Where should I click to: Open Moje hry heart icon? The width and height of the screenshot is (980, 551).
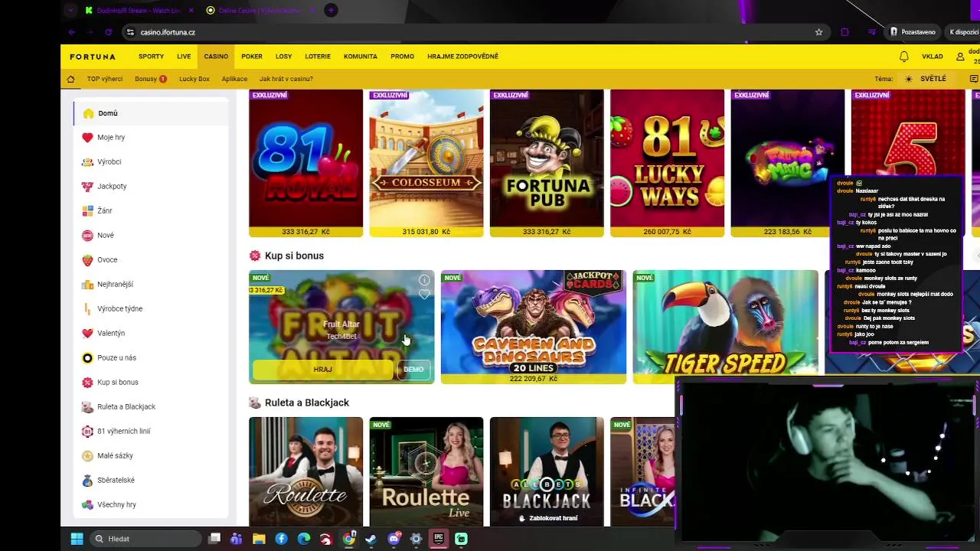click(x=87, y=138)
